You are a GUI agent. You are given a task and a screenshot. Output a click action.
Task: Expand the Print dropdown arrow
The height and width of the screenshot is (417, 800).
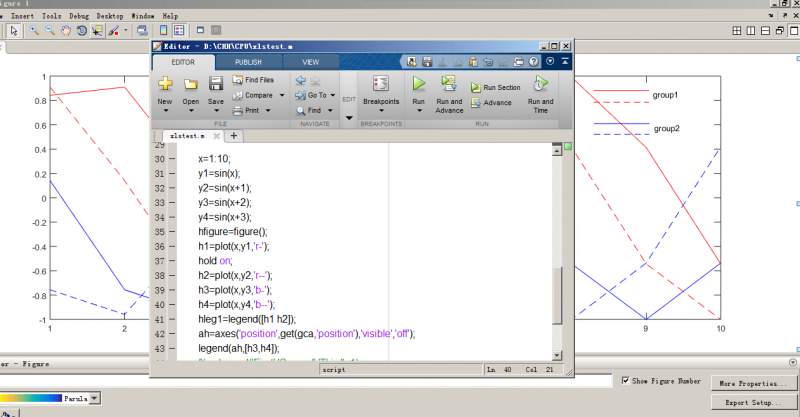tap(268, 111)
